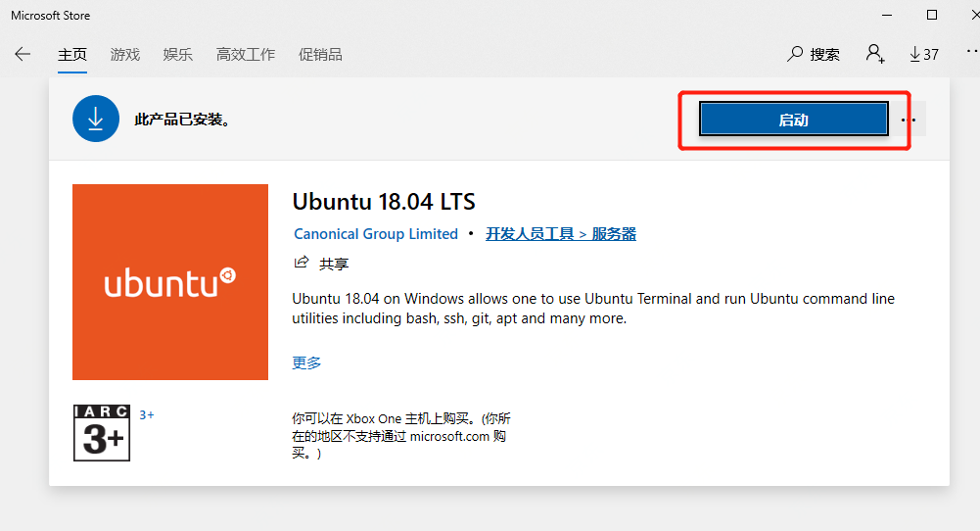980x531 pixels.
Task: Open the 促销品 tab
Action: coord(320,55)
